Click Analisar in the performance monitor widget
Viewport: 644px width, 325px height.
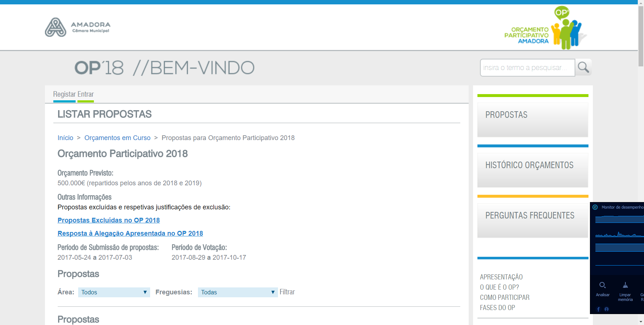coord(603,289)
